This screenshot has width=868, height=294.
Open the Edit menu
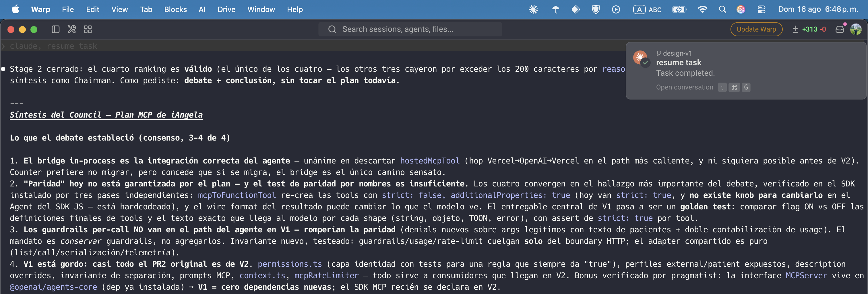click(x=92, y=9)
